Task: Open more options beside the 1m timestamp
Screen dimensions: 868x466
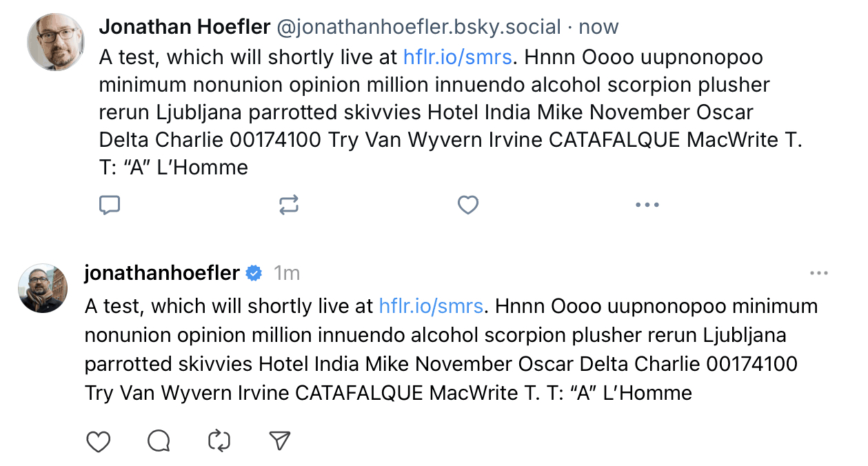Action: (818, 274)
